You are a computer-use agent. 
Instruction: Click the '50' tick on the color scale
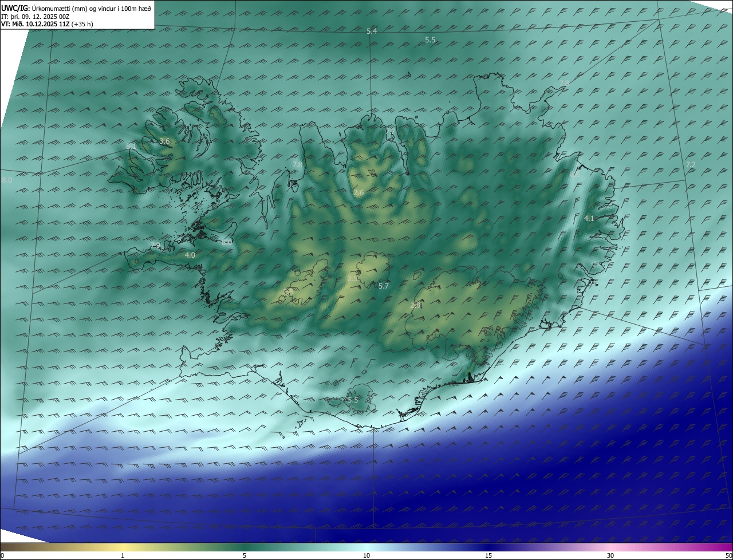[x=728, y=555]
